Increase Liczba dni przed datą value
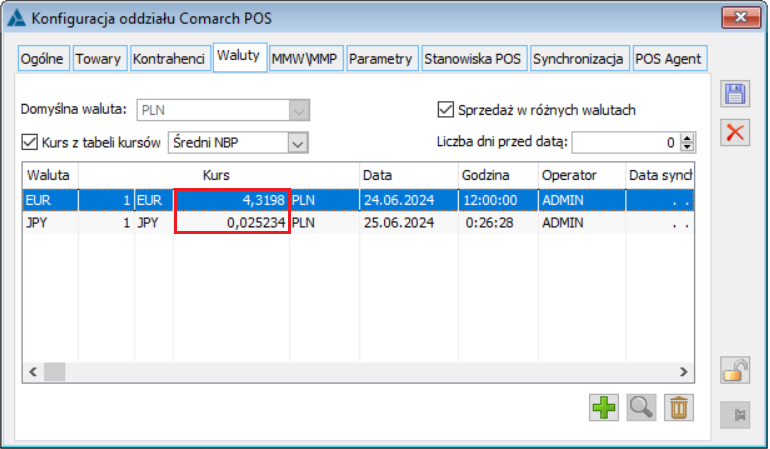This screenshot has width=770, height=449. pos(688,138)
